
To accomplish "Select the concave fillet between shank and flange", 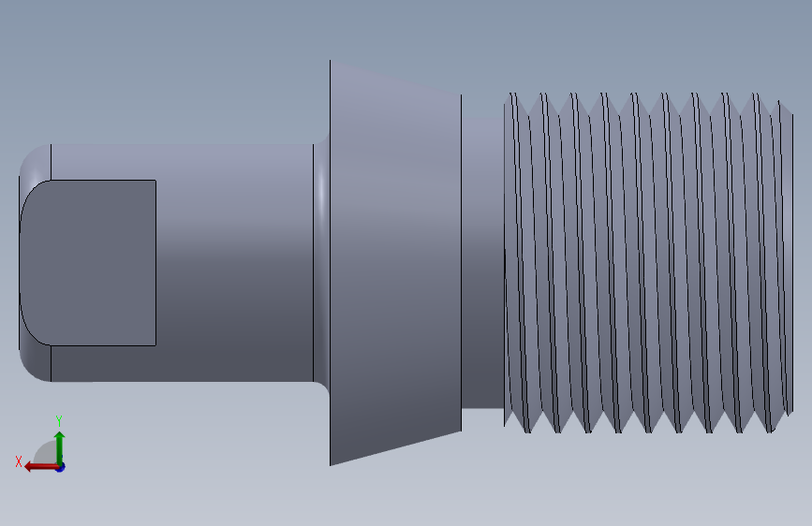I will tap(321, 263).
